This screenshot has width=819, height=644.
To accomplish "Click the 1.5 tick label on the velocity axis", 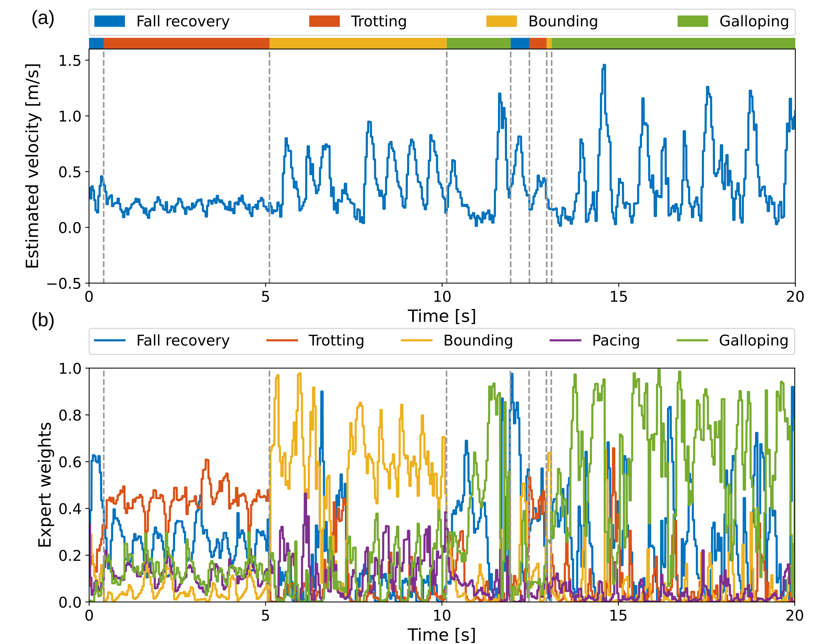I will [70, 60].
